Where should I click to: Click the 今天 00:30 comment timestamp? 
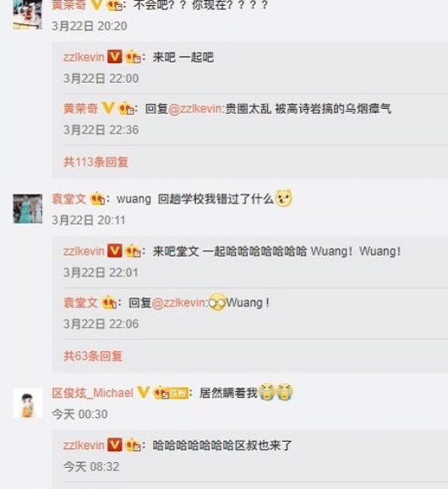pyautogui.click(x=79, y=414)
